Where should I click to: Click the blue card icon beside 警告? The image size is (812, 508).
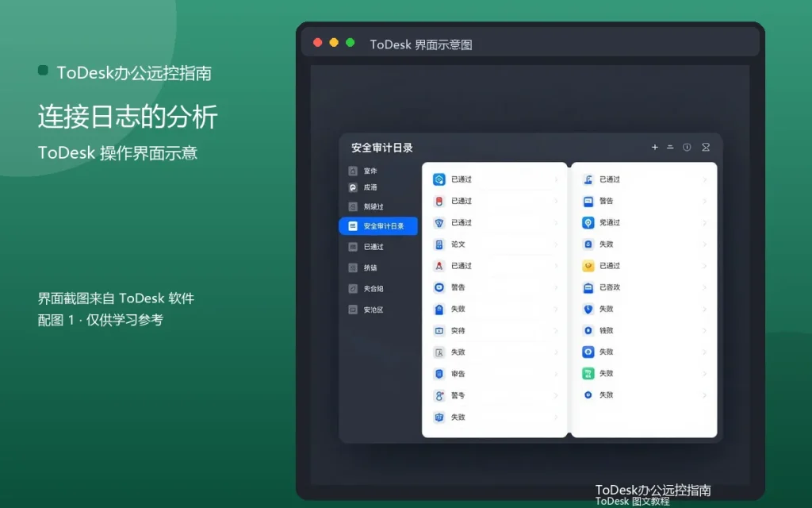click(588, 201)
